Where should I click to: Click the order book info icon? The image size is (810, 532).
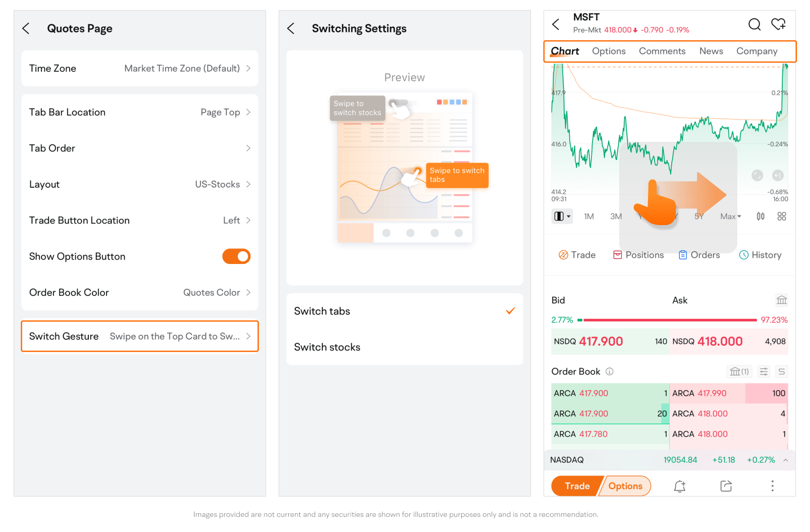click(610, 372)
